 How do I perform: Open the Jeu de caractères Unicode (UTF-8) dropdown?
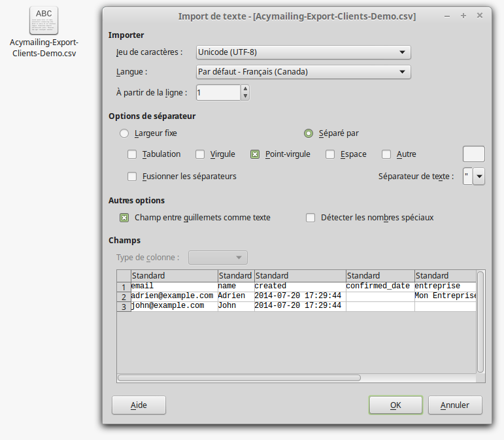pyautogui.click(x=303, y=52)
